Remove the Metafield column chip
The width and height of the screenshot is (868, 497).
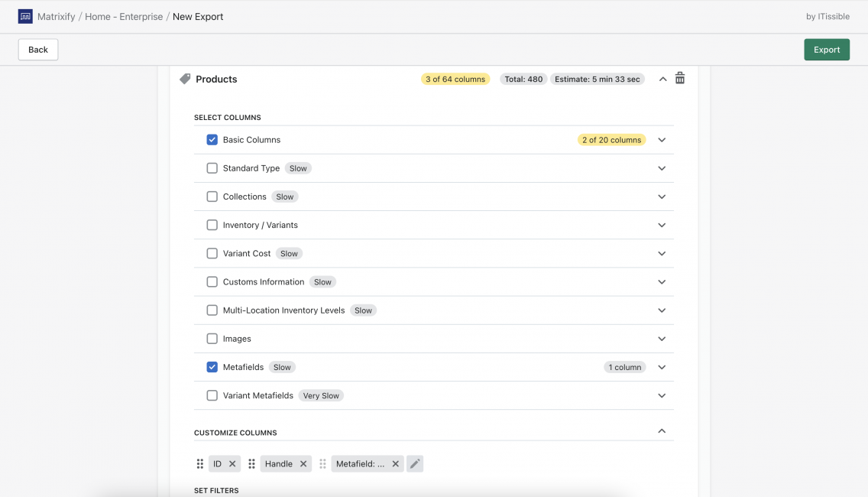[395, 463]
